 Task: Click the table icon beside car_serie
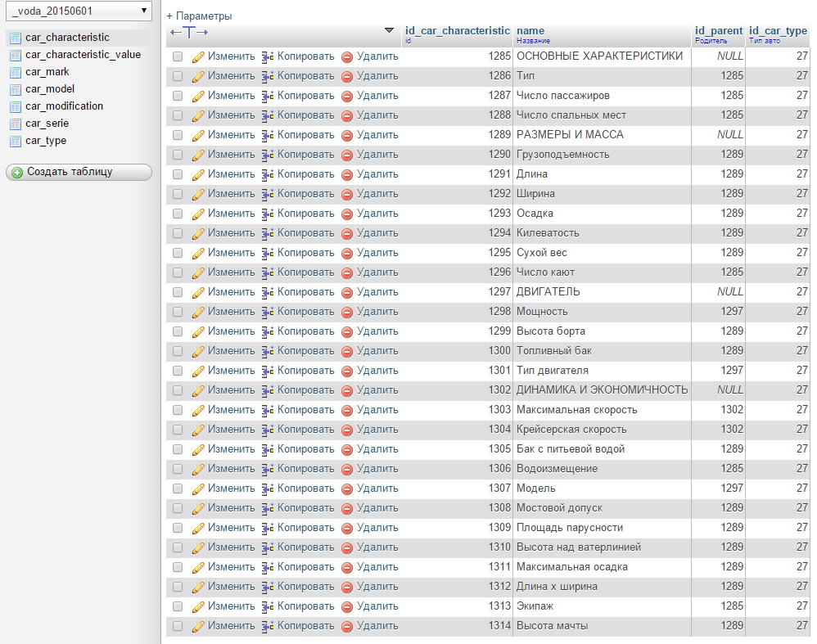coord(16,124)
